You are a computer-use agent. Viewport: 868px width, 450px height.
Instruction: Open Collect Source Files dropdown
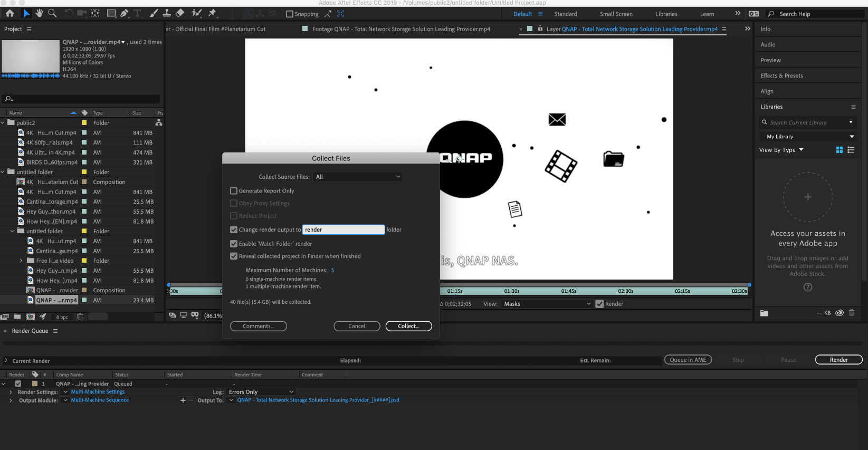point(358,177)
